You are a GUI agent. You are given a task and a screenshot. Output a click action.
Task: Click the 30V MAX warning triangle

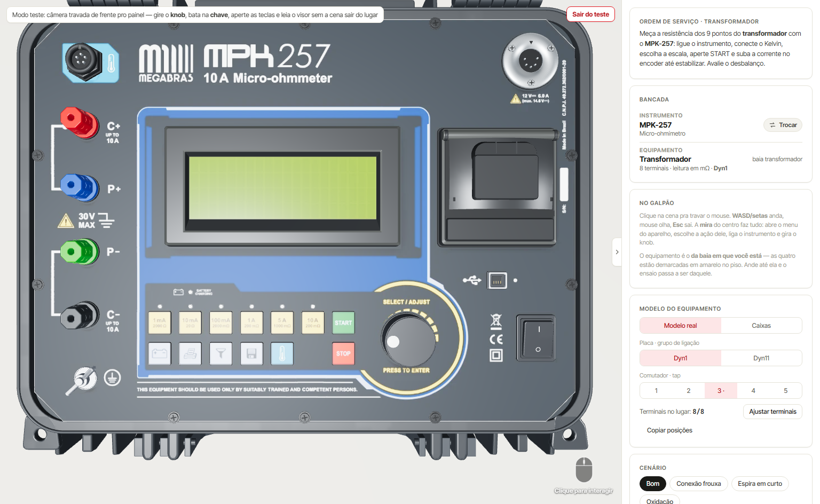pos(65,220)
